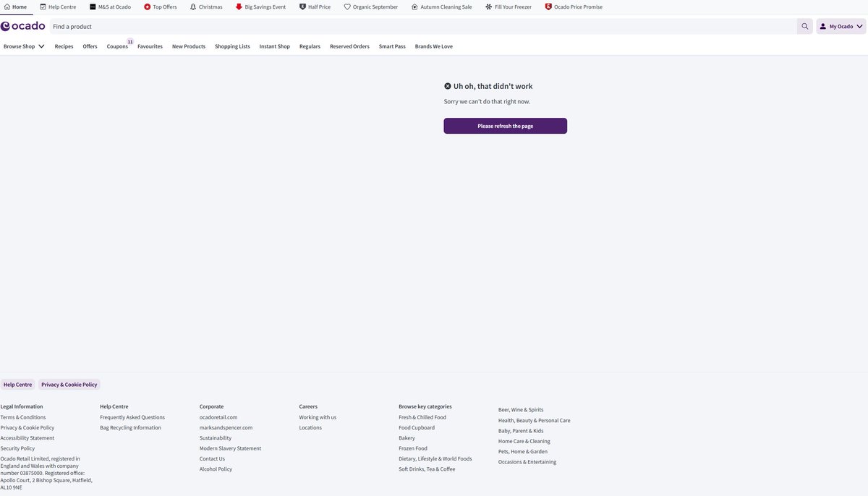Go to Favourites
The width and height of the screenshot is (868, 496).
[150, 46]
